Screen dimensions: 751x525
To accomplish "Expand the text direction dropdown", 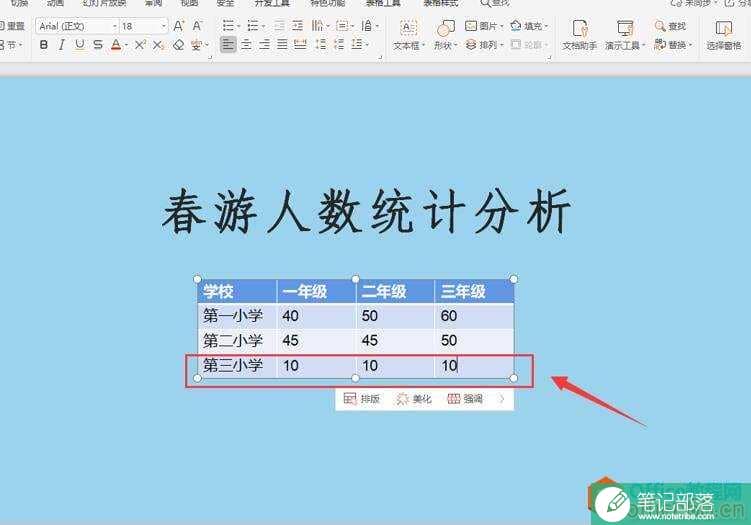I will (x=328, y=26).
